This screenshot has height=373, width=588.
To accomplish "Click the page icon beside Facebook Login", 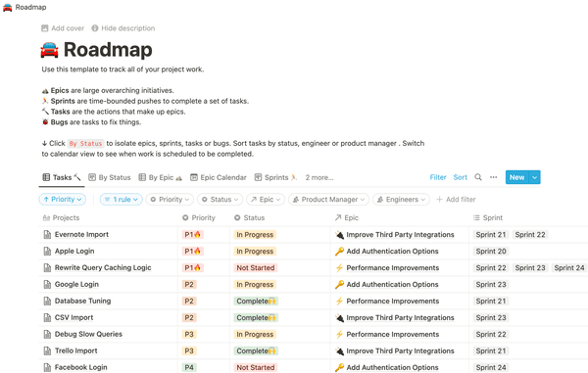I will pos(47,367).
